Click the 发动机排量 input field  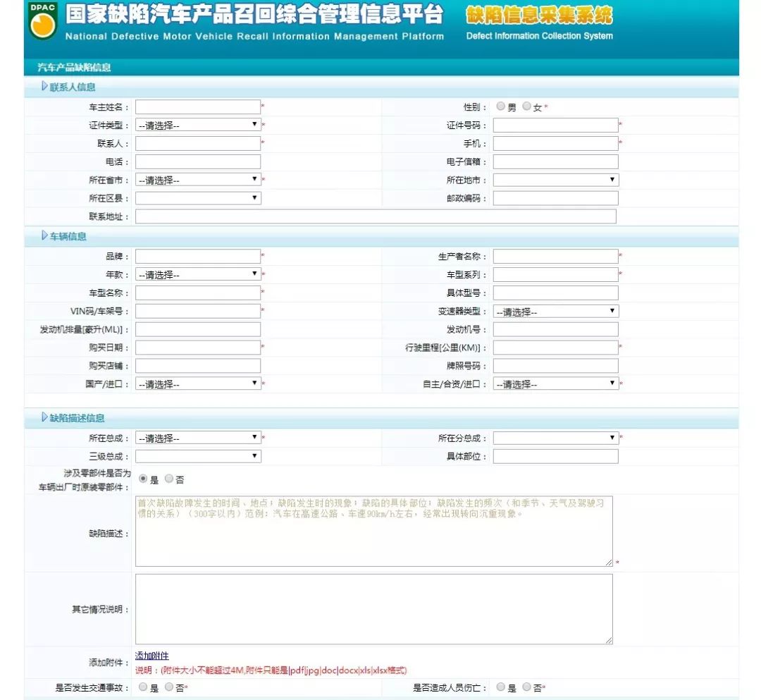click(198, 329)
